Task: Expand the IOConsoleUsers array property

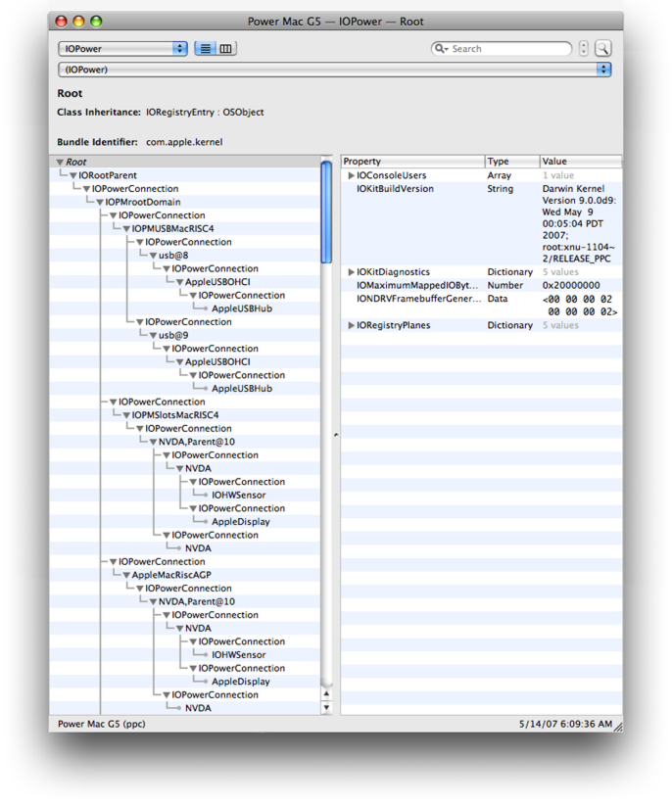Action: 352,176
